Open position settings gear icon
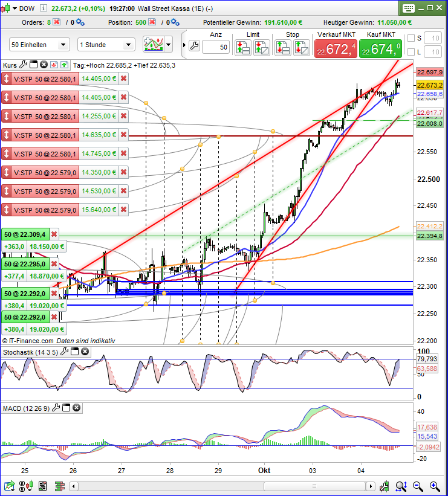This screenshot has height=496, width=448. pos(175,22)
